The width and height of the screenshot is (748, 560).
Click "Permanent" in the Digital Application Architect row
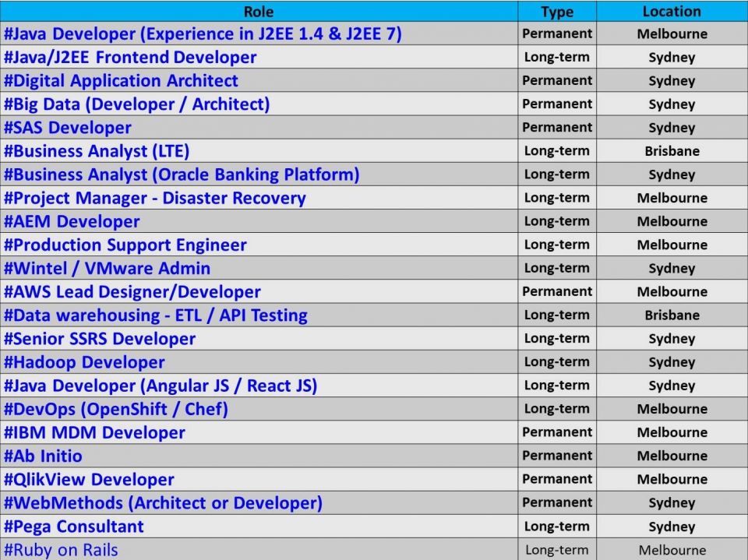pyautogui.click(x=557, y=81)
